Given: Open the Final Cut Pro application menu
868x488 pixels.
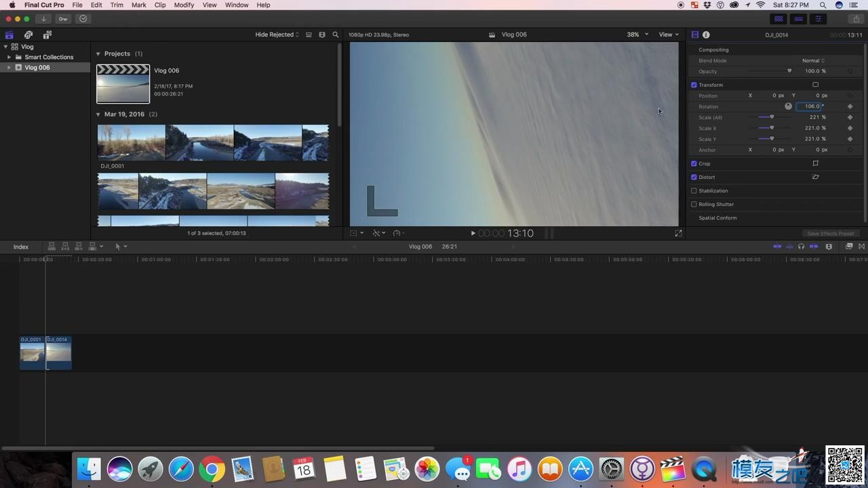Looking at the screenshot, I should tap(44, 5).
